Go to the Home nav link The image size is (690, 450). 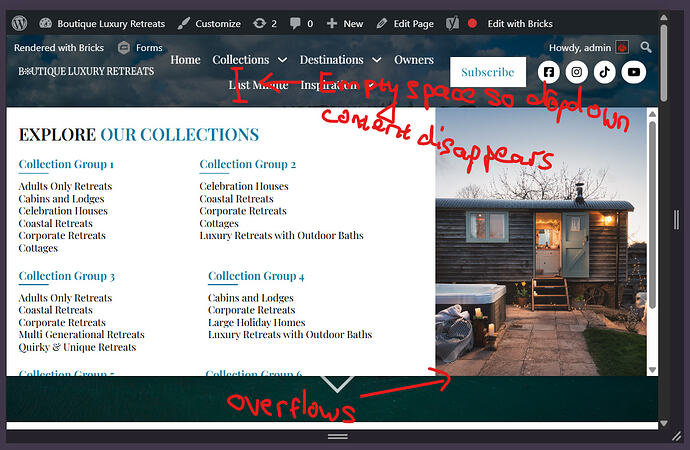click(x=185, y=60)
